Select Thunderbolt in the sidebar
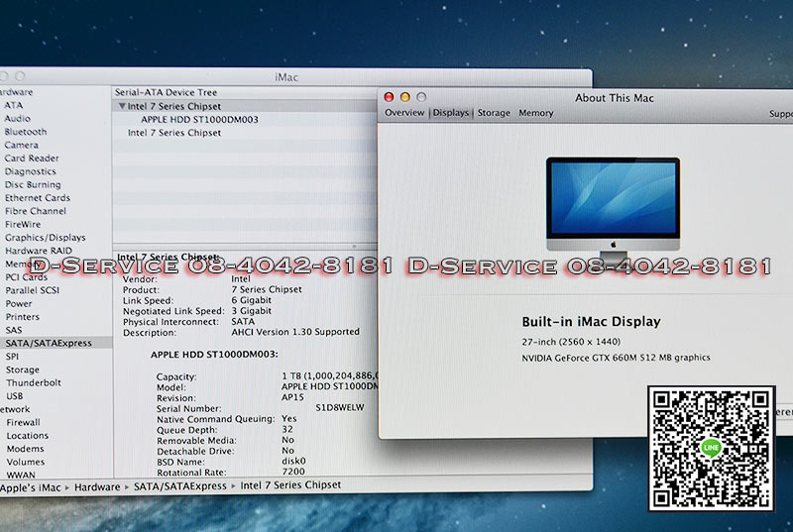 pos(34,382)
